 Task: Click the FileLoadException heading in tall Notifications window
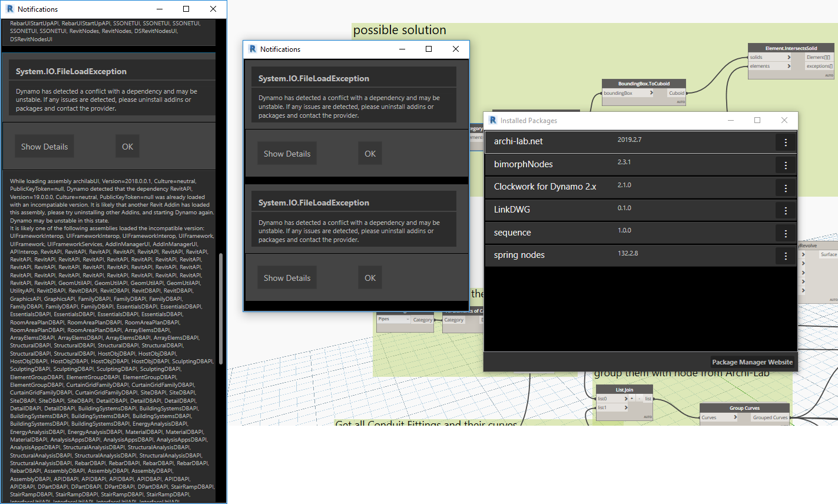pos(71,71)
